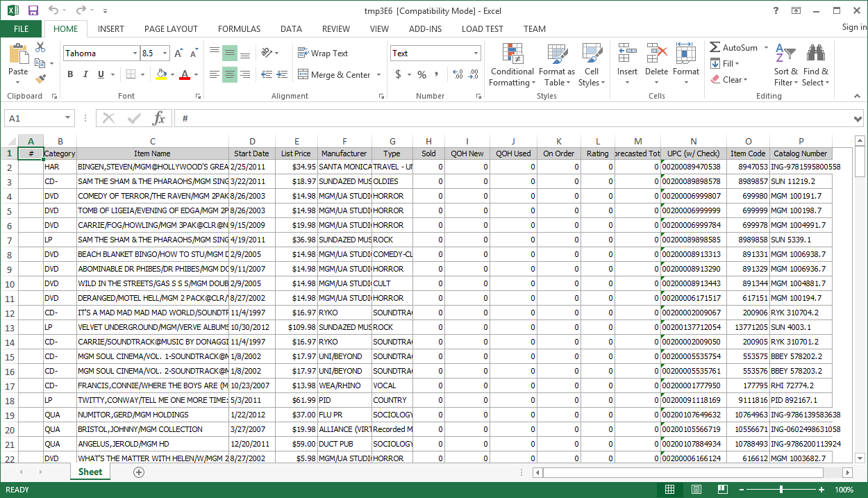The height and width of the screenshot is (498, 868).
Task: Switch to Page Layout view in status bar
Action: point(696,490)
